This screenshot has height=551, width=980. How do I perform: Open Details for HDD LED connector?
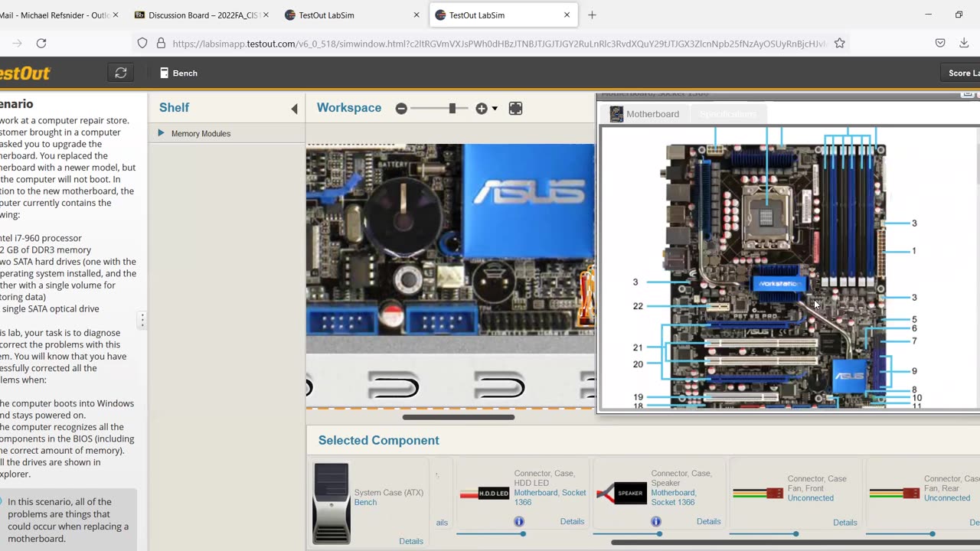click(572, 521)
